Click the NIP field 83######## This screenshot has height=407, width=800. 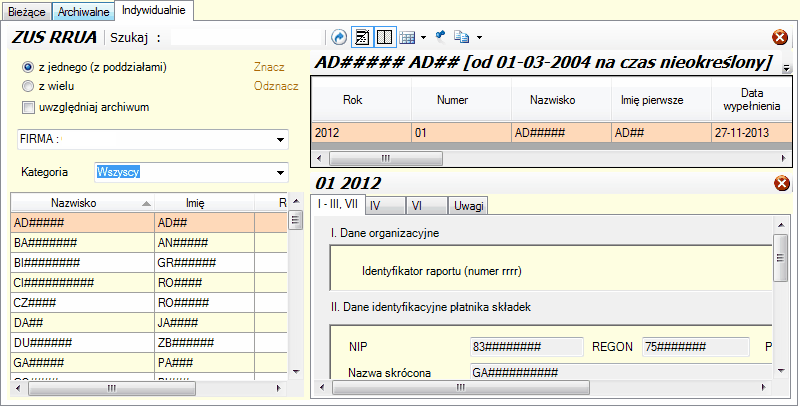point(527,347)
